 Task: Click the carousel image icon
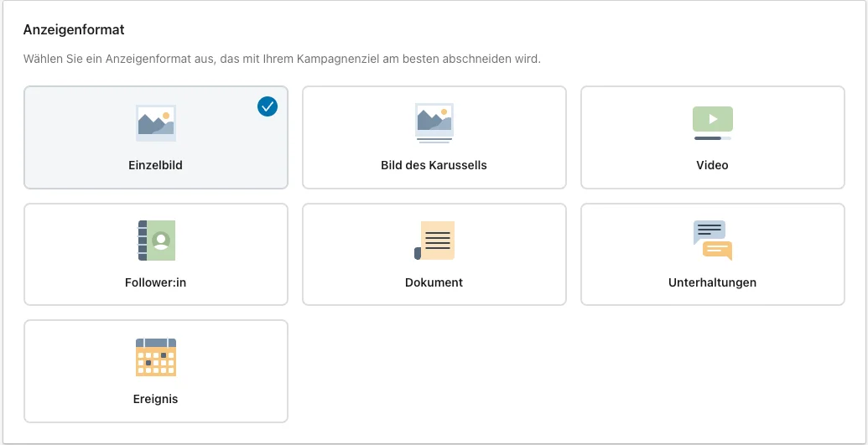click(x=434, y=123)
